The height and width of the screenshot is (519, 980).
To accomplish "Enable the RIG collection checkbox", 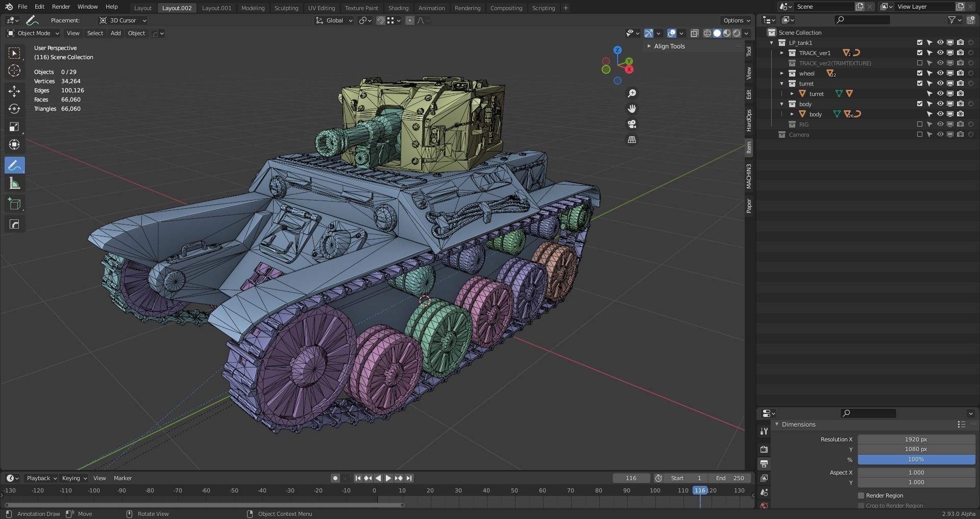I will point(920,125).
